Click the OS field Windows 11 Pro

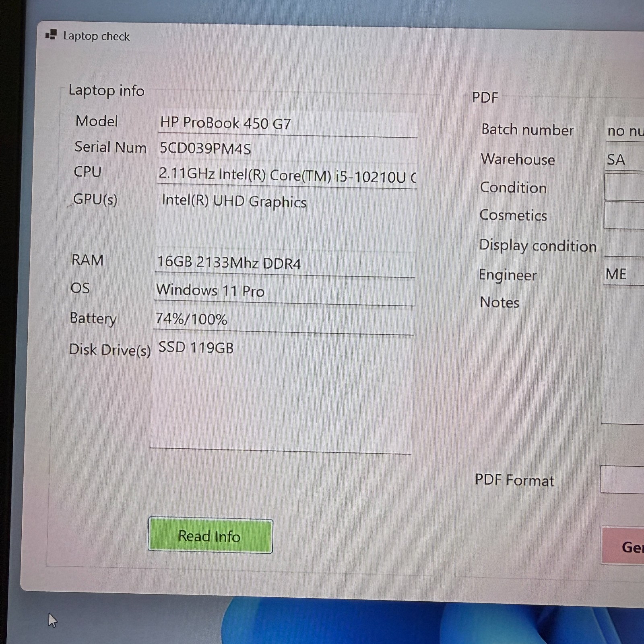point(284,292)
